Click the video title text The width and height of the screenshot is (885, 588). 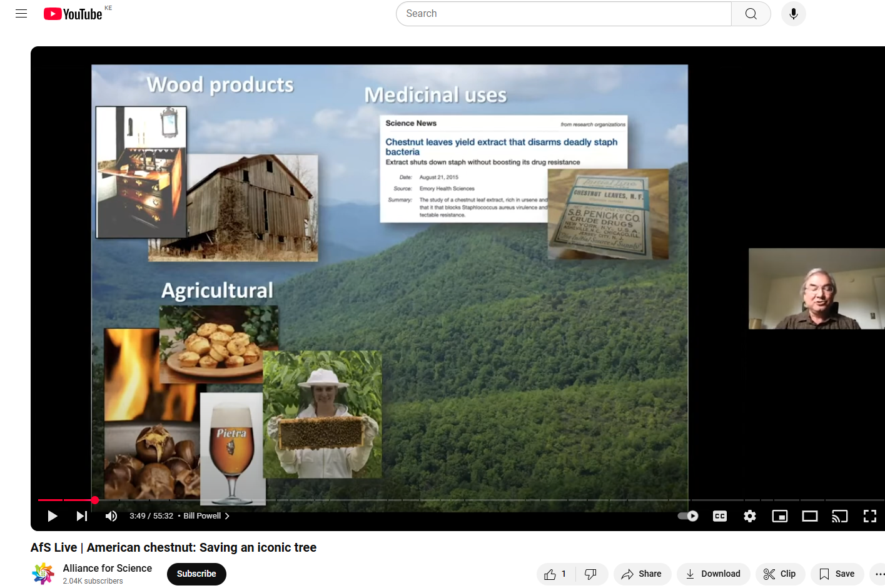173,547
